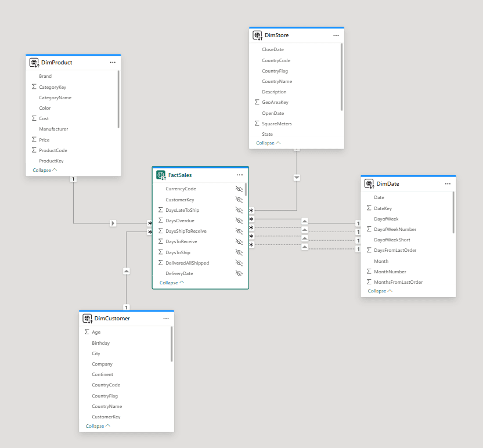Click the DimCustomer table icon
483x448 pixels.
pos(88,318)
